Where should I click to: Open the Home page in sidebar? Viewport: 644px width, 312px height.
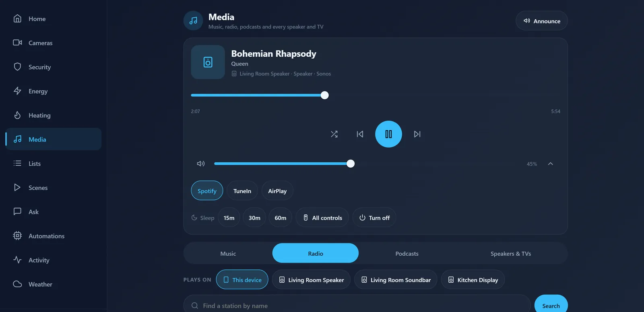click(x=54, y=18)
